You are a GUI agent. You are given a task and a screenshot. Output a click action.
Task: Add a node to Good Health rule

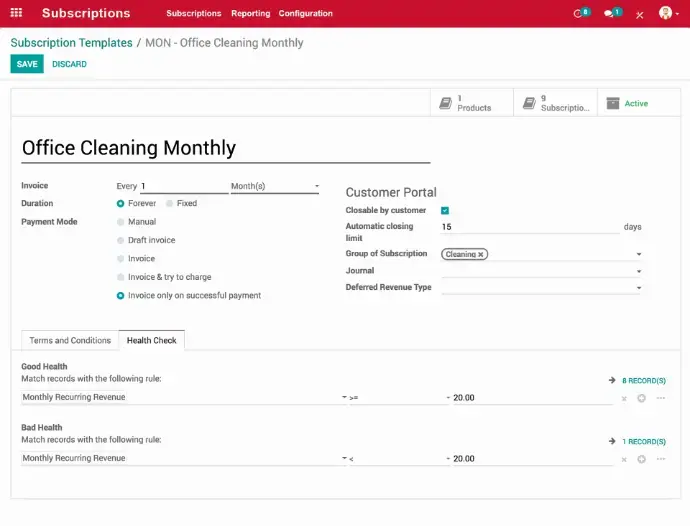(x=641, y=398)
